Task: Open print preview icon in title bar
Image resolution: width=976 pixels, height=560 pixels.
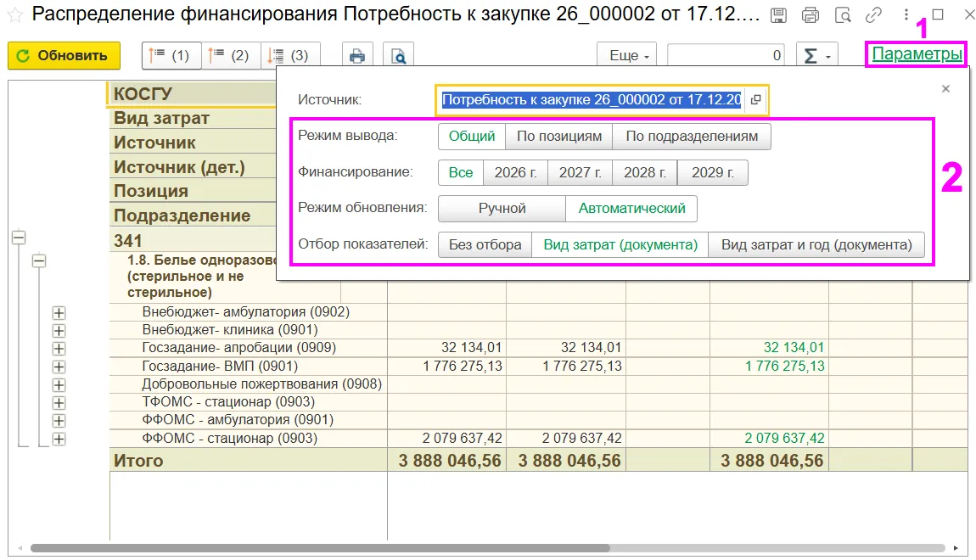Action: tap(842, 15)
